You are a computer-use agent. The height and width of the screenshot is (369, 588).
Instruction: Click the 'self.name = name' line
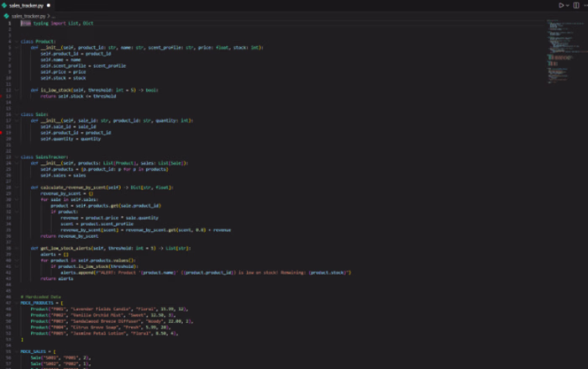click(x=60, y=60)
